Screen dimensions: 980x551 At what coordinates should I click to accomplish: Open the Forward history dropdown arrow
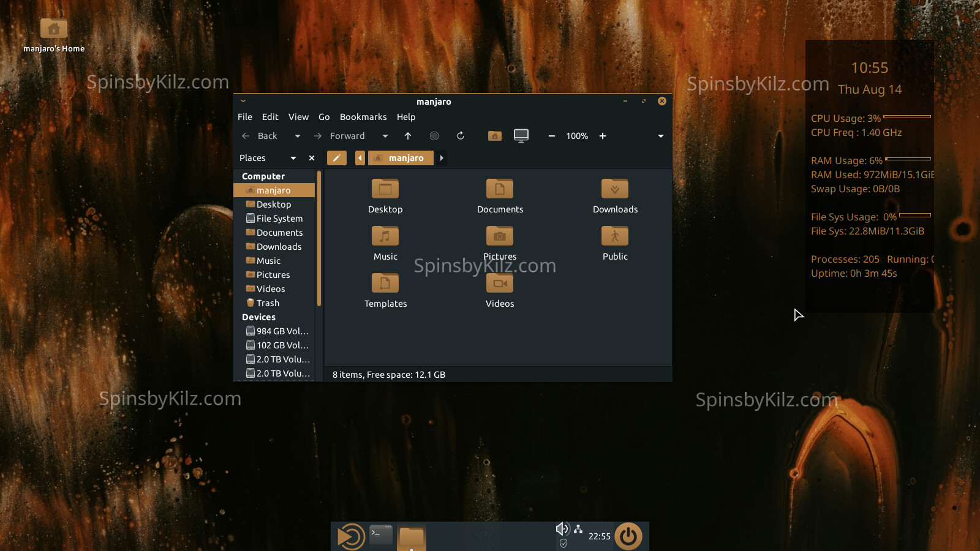pos(385,136)
